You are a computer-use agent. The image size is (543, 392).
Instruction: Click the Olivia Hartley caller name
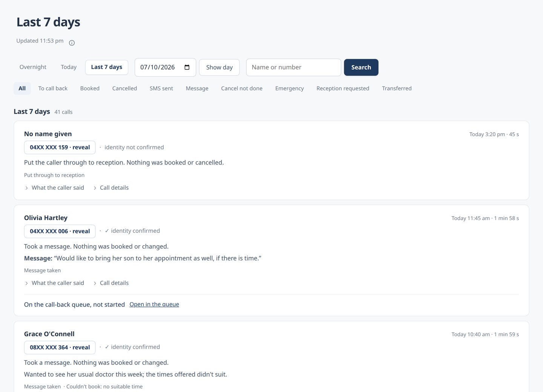46,218
